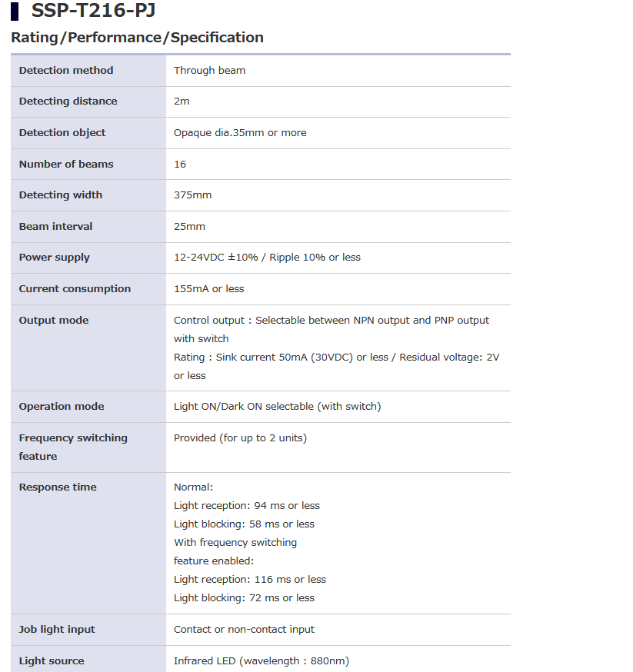This screenshot has height=672, width=633.
Task: Click the Detecting distance 2m value
Action: [182, 101]
